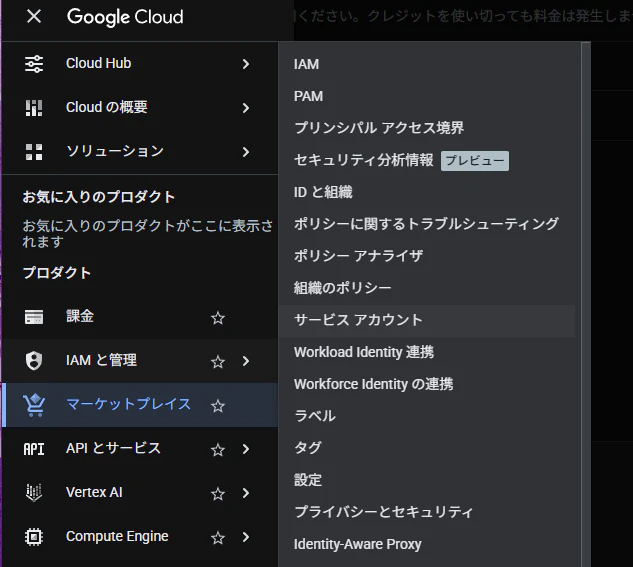Image resolution: width=633 pixels, height=567 pixels.
Task: Open Compute Engine product entry
Action: pyautogui.click(x=140, y=537)
